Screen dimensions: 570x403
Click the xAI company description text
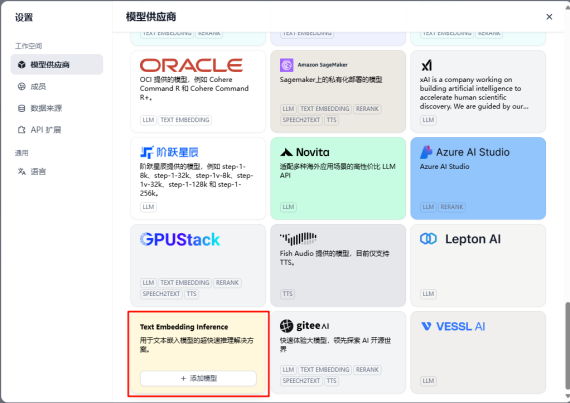(474, 93)
